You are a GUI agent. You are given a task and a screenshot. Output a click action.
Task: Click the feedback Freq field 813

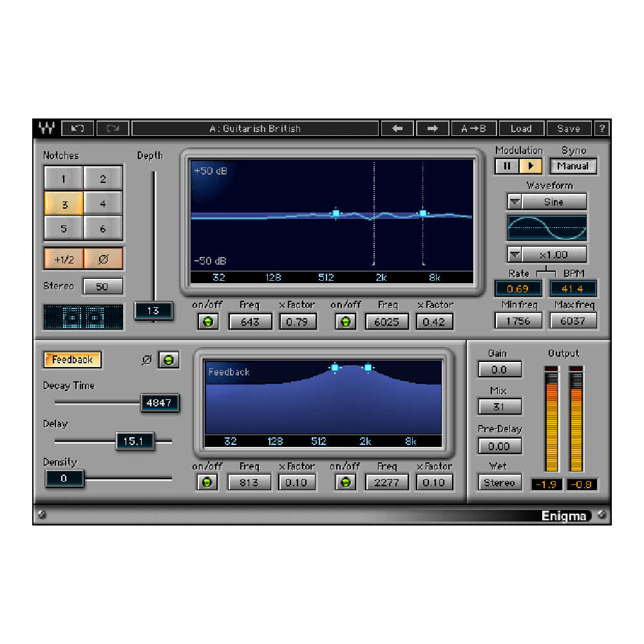point(249,482)
